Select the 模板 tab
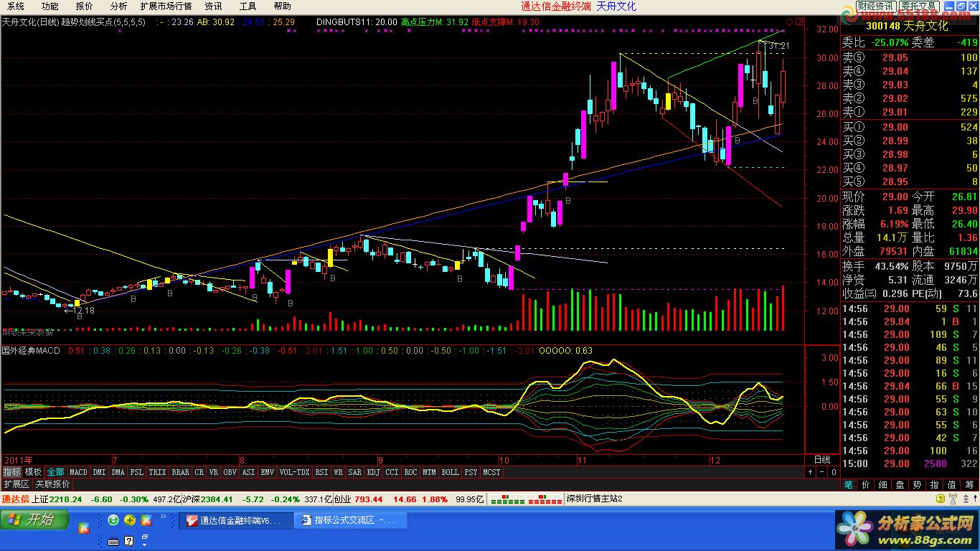The height and width of the screenshot is (551, 980). 33,472
